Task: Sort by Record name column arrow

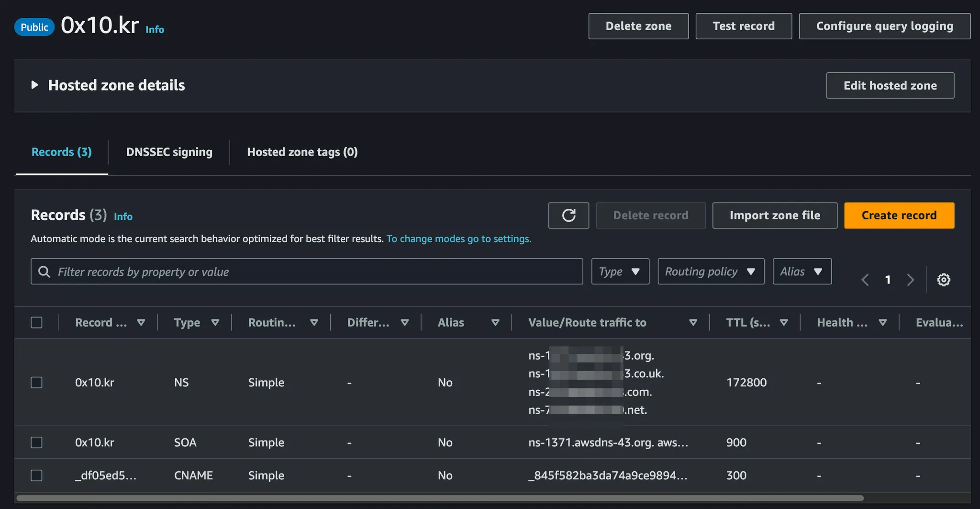Action: 141,323
